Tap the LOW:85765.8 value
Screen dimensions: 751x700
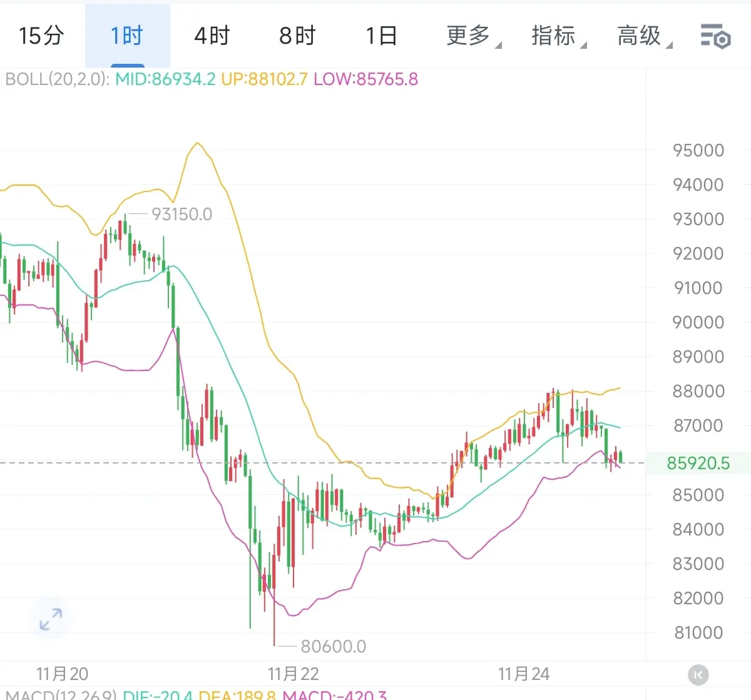point(365,79)
